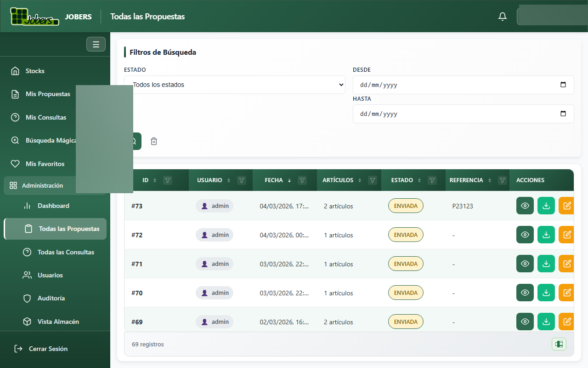The height and width of the screenshot is (368, 588).
Task: Open the Hasta date picker calendar
Action: tap(563, 114)
